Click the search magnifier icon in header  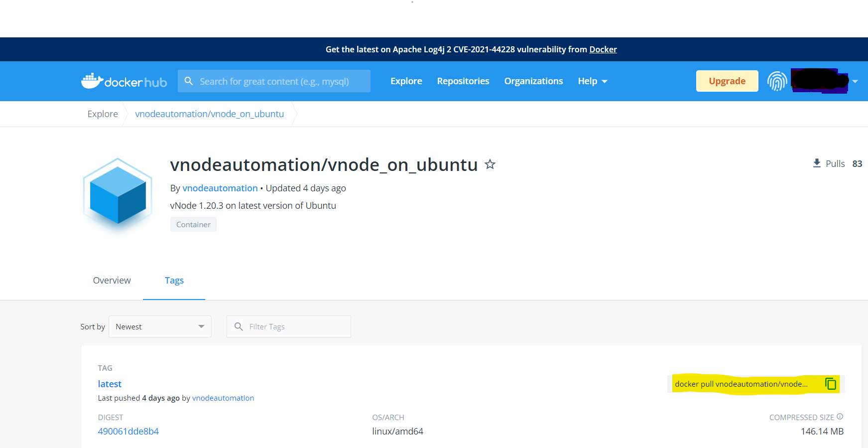[189, 81]
